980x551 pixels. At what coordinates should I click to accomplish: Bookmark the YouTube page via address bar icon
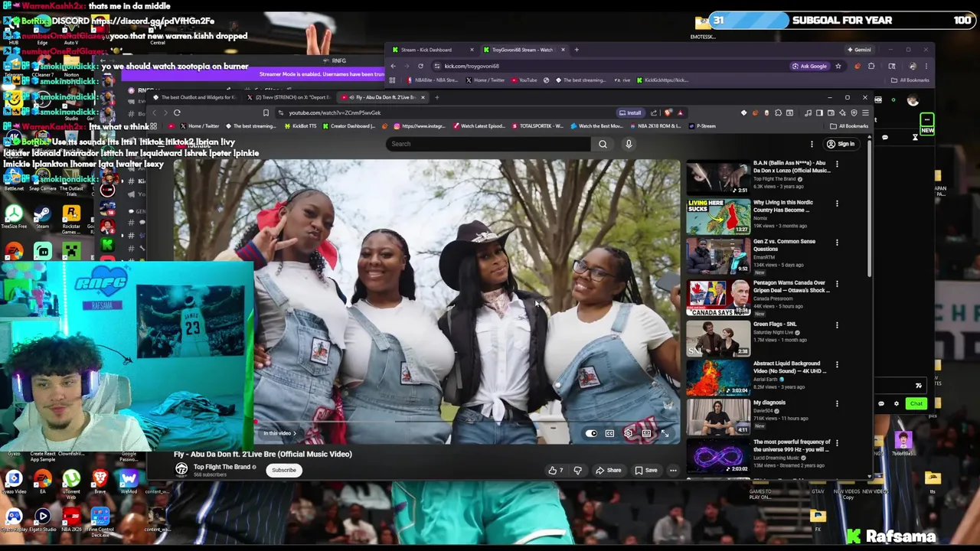[x=266, y=112]
